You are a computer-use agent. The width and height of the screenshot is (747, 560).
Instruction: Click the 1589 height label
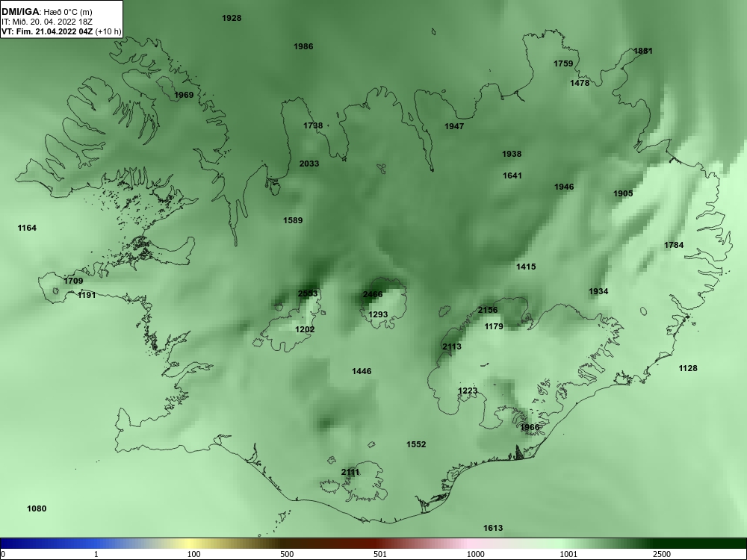coord(293,220)
